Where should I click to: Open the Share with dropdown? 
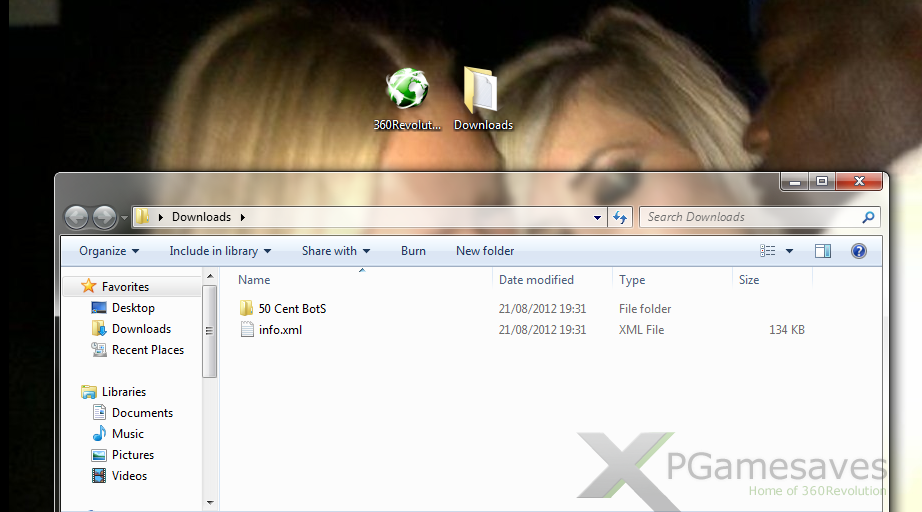(336, 251)
